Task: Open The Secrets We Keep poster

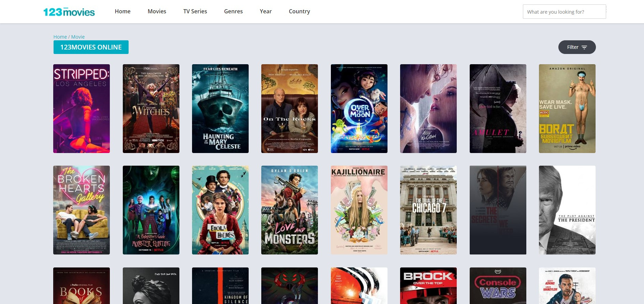Action: (x=498, y=210)
